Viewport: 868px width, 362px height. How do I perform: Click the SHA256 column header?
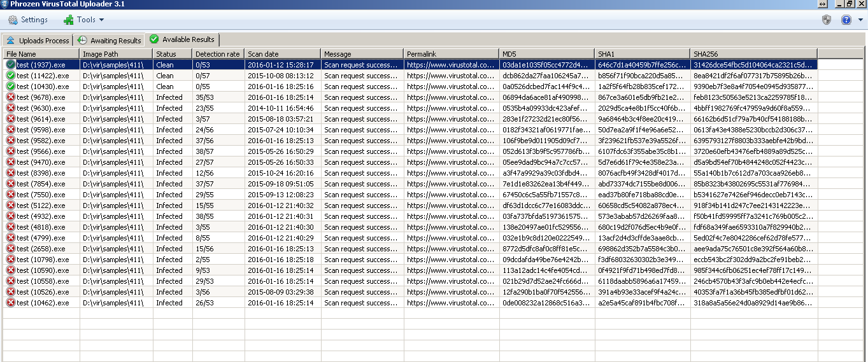[x=755, y=54]
